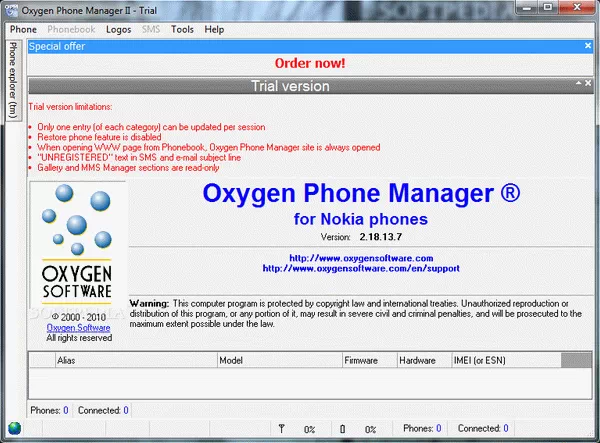The height and width of the screenshot is (443, 600).
Task: Minimize the Oxygen Phone Manager window
Action: point(527,7)
